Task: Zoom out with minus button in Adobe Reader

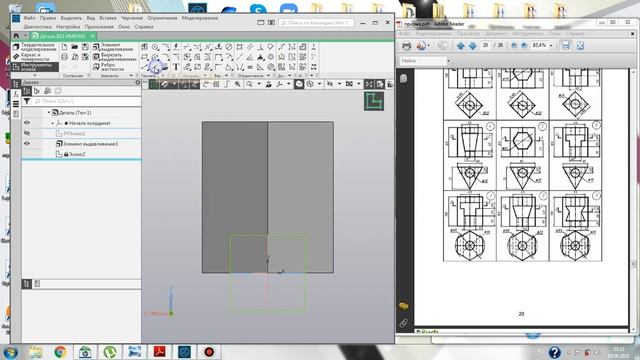Action: click(x=514, y=46)
